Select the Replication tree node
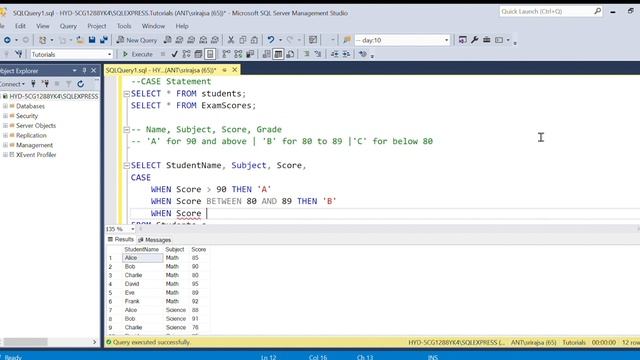 [31, 136]
